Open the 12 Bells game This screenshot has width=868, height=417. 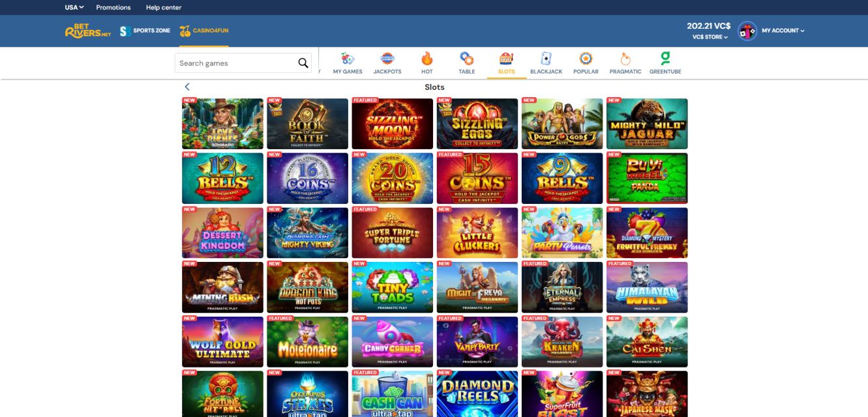pyautogui.click(x=222, y=178)
